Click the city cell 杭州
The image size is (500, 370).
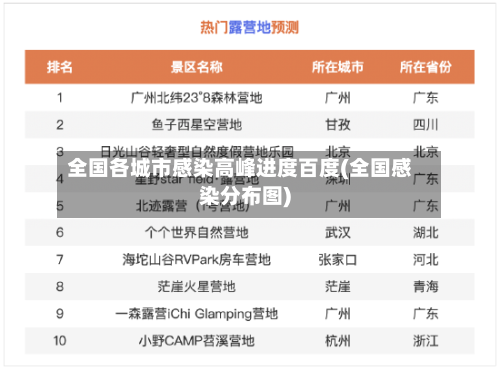(x=338, y=341)
